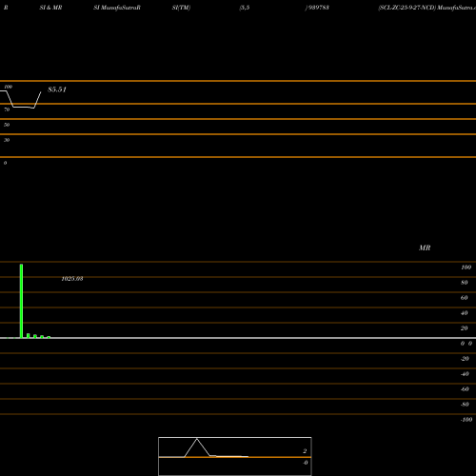Image resolution: width=476 pixels, height=476 pixels.
Task: Click the mini chart triangular peak
Action: (197, 447)
